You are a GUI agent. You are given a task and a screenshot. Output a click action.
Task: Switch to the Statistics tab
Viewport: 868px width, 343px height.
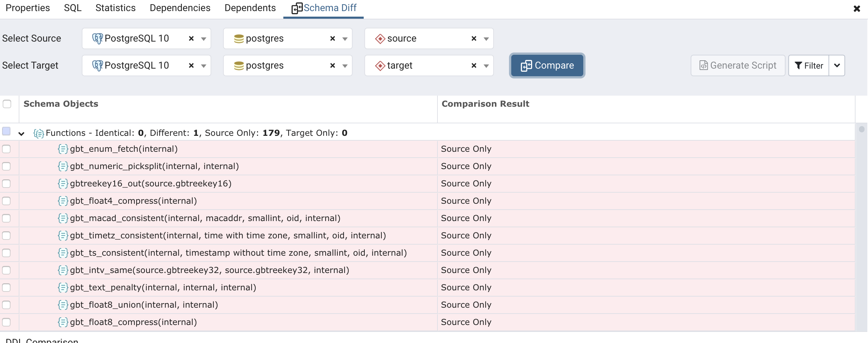pos(115,8)
